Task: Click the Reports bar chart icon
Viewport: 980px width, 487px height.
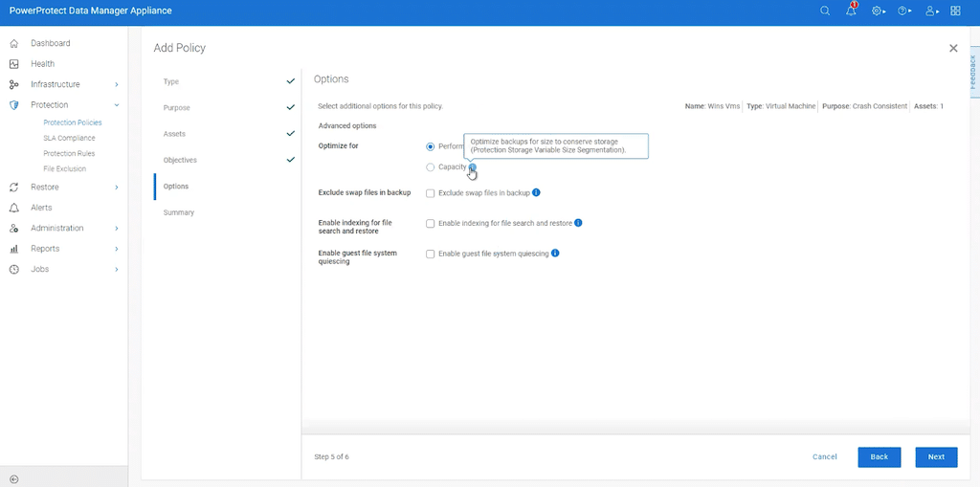Action: [x=14, y=249]
